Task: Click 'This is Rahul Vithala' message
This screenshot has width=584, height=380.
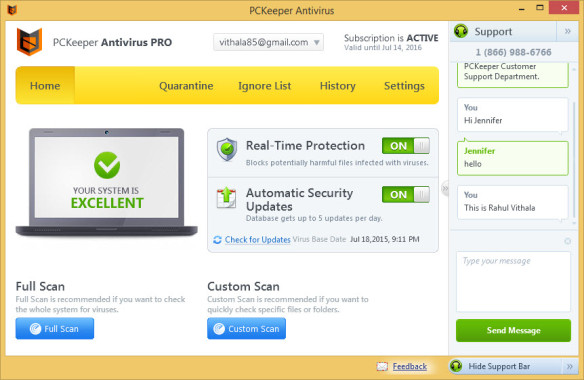Action: tap(512, 202)
